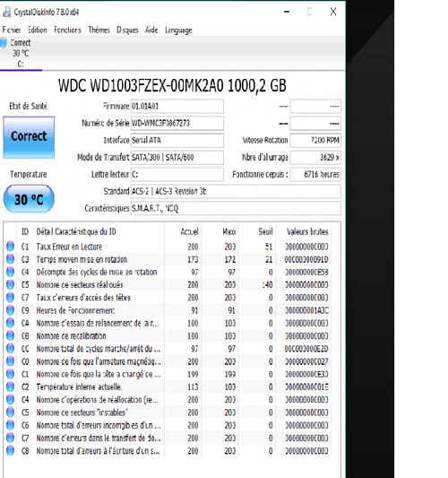Open the Fonctions menu
448x478 pixels.
[67, 30]
